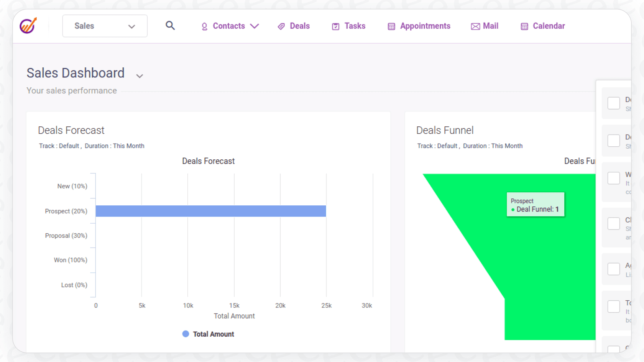Open the Sales Dashboard dropdown arrow
Viewport: 644px width, 362px height.
[x=139, y=75]
